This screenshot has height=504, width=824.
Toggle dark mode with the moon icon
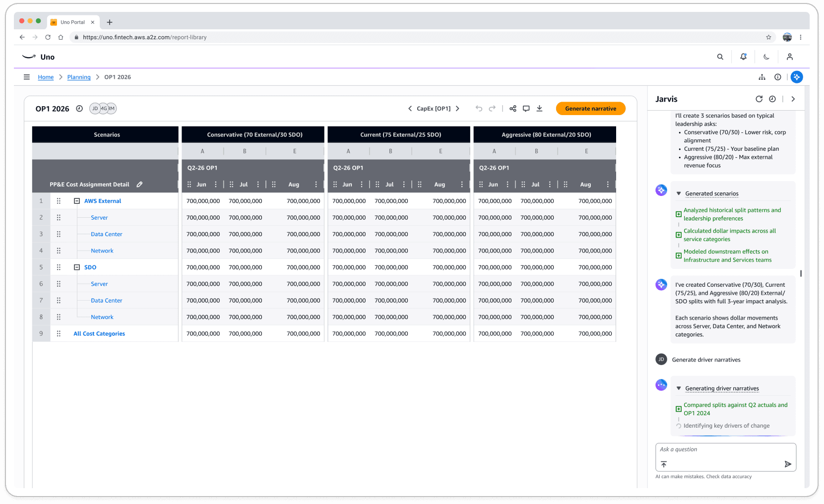766,57
